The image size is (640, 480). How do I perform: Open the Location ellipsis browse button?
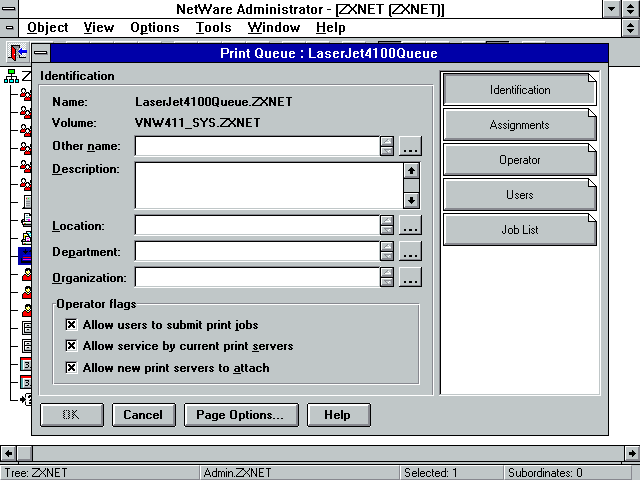pos(410,225)
